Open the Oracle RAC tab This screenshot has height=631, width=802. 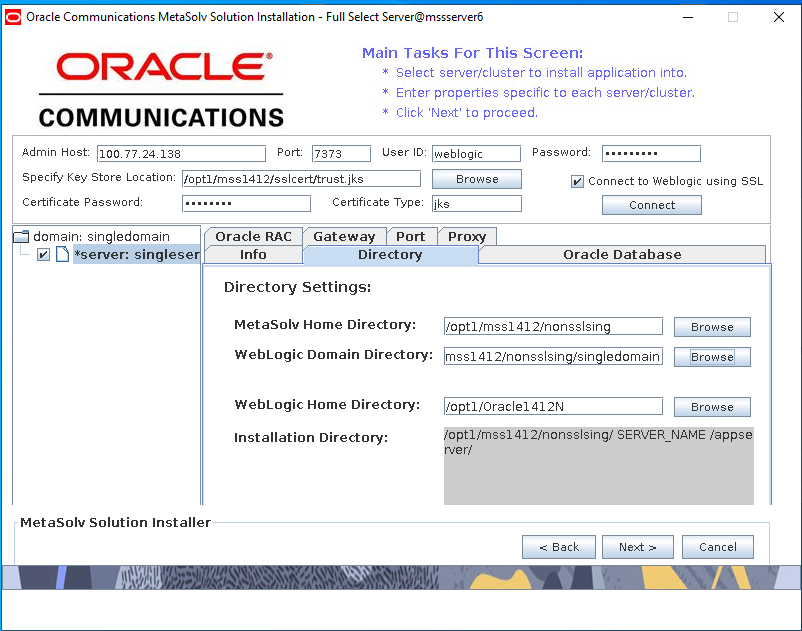pos(254,237)
